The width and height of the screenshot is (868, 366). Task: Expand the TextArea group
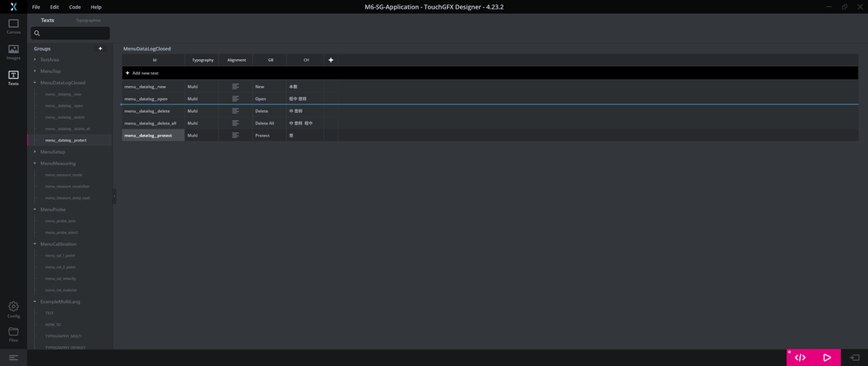point(36,59)
